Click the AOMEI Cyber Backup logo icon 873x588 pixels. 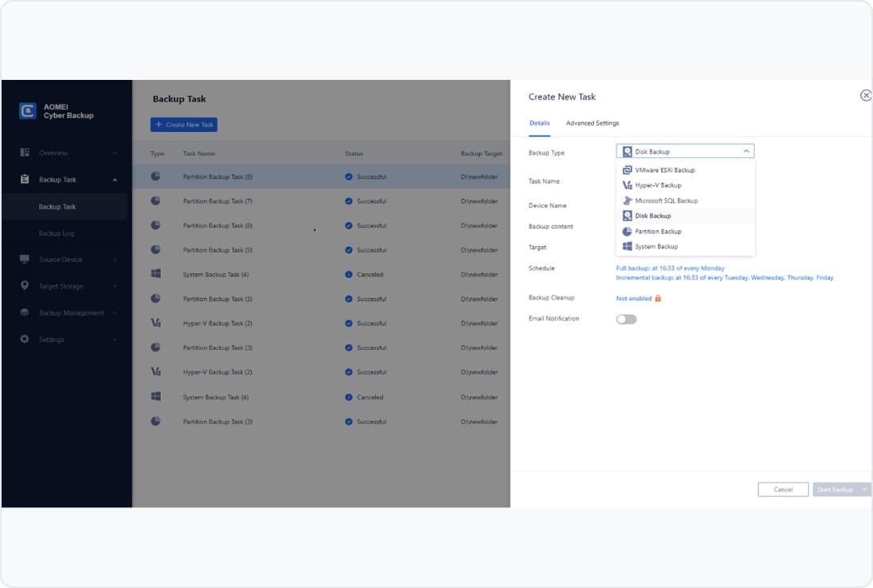coord(28,111)
